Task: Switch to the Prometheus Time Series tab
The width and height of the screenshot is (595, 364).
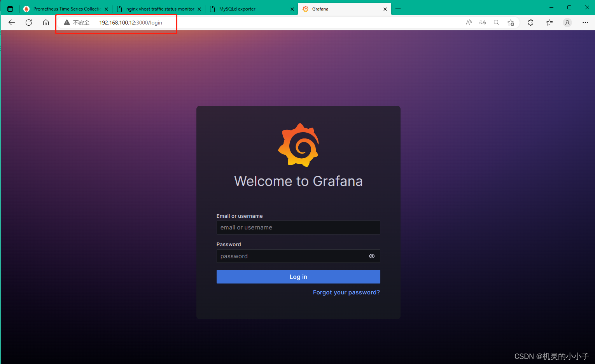Action: click(x=66, y=9)
